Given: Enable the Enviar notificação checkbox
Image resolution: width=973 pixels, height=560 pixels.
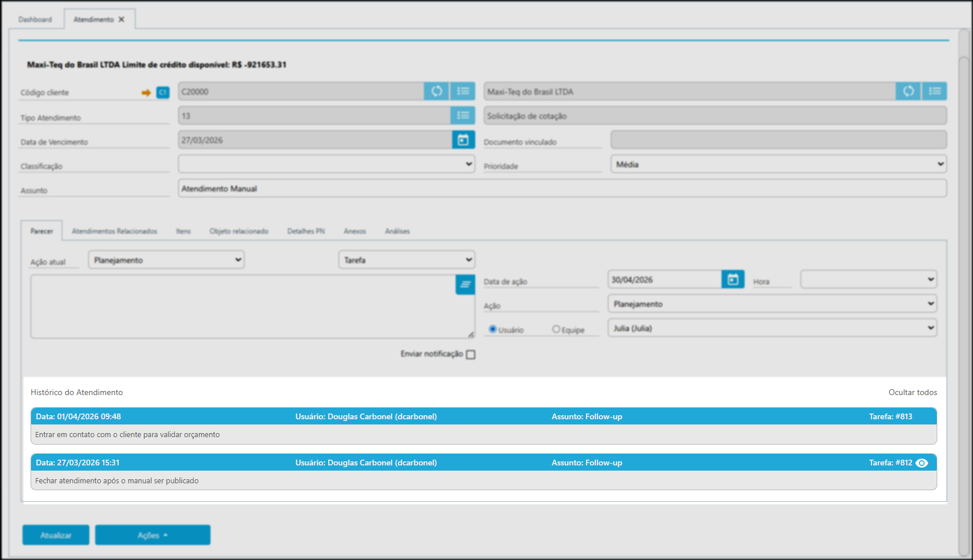Looking at the screenshot, I should [471, 355].
